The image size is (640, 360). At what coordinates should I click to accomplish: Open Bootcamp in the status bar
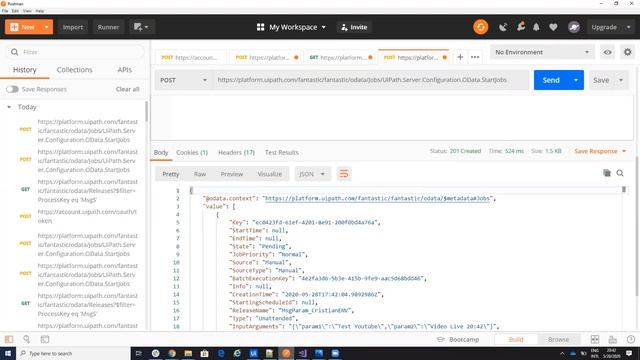458,339
